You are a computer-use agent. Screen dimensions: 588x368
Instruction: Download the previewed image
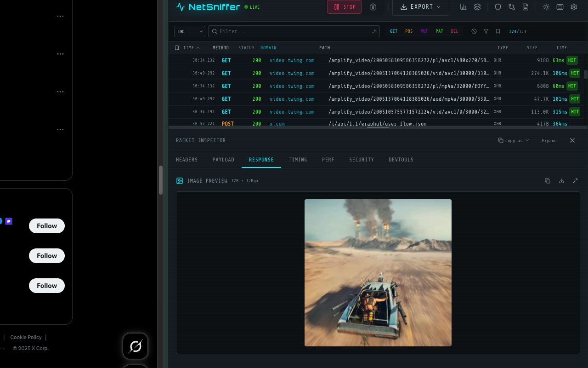click(561, 181)
